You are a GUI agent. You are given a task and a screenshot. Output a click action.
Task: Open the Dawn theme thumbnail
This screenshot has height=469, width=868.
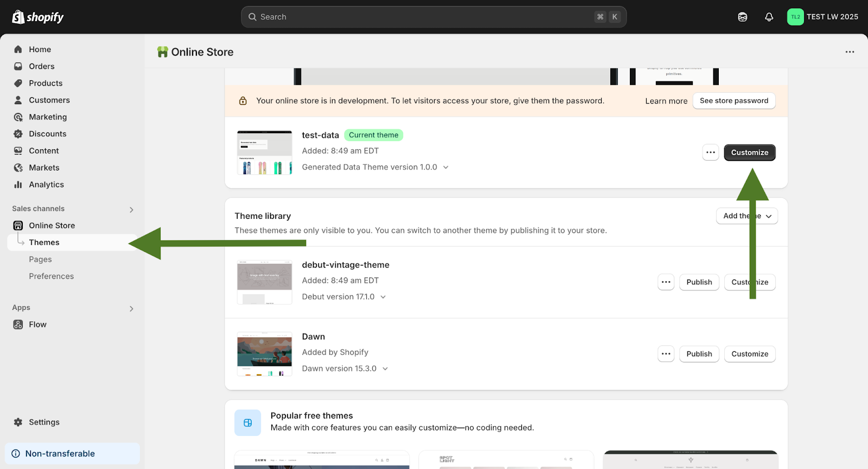pos(265,354)
